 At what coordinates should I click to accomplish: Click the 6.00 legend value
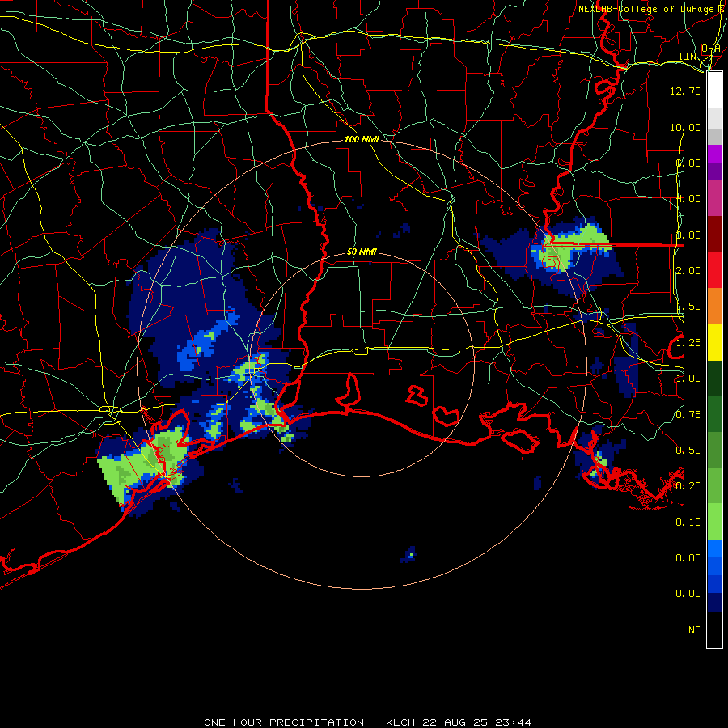[x=688, y=163]
